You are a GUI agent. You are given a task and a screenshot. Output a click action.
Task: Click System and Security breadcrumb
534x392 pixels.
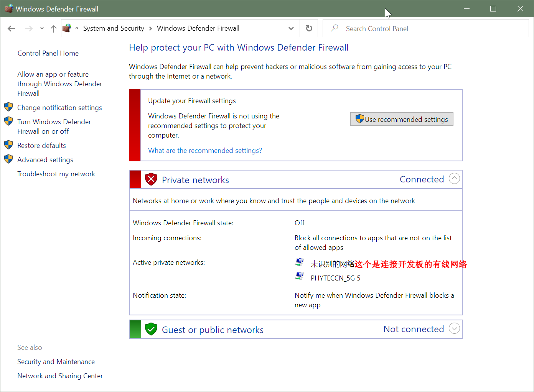point(114,28)
